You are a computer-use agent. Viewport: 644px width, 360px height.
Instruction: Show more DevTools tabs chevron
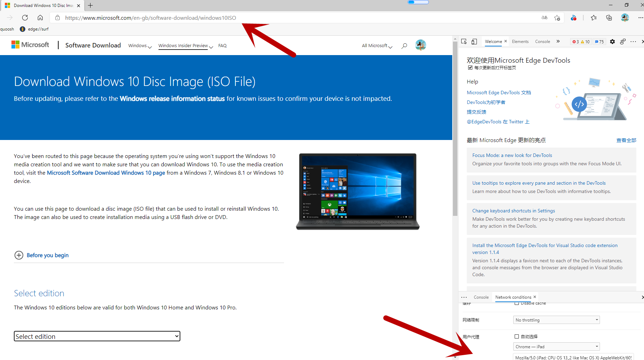(558, 42)
